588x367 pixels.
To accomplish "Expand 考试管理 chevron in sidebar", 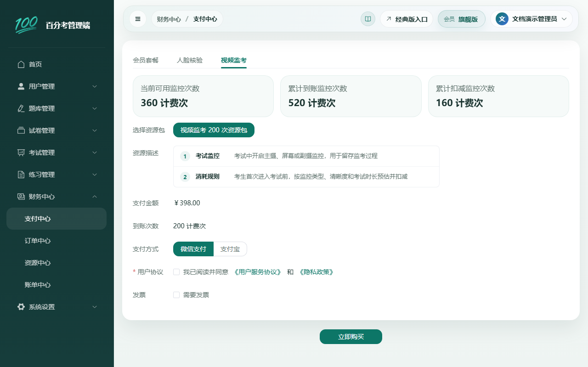I will pos(95,152).
